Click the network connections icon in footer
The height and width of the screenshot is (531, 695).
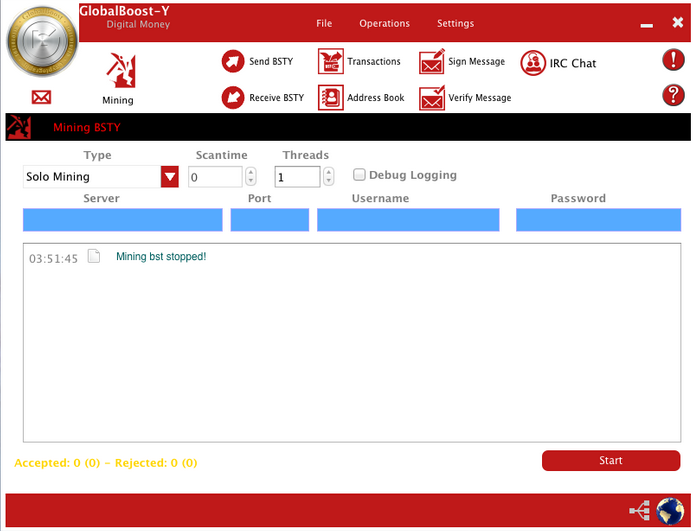point(640,511)
